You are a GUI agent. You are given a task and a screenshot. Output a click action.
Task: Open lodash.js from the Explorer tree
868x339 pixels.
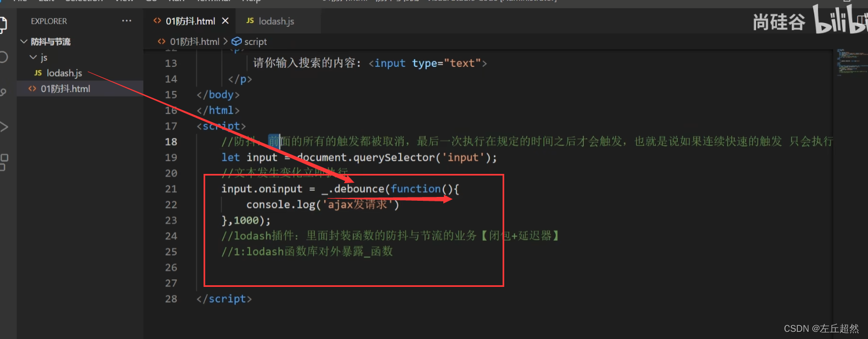coord(64,73)
